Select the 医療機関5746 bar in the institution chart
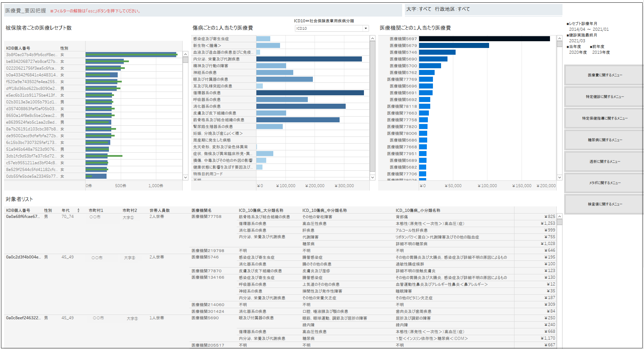The width and height of the screenshot is (644, 349). [437, 52]
